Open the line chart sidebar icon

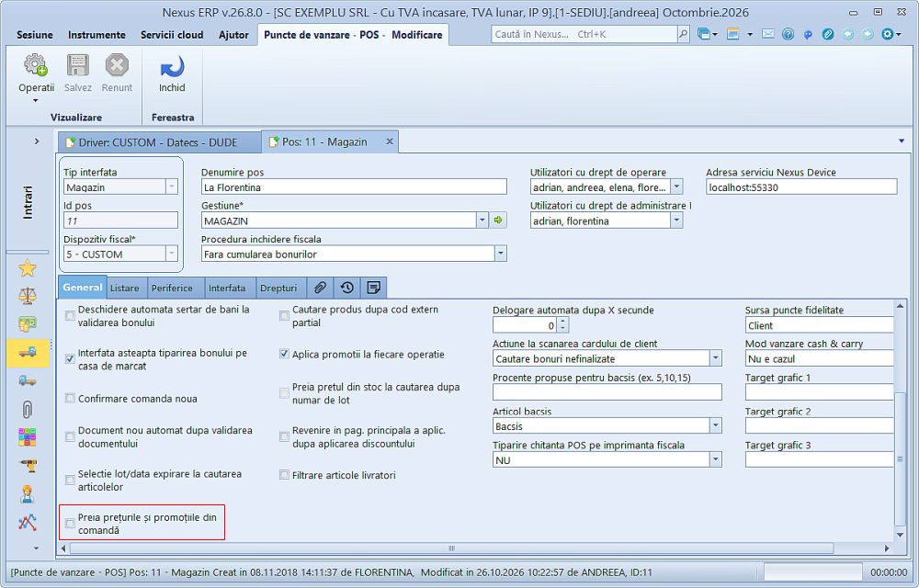coord(27,522)
